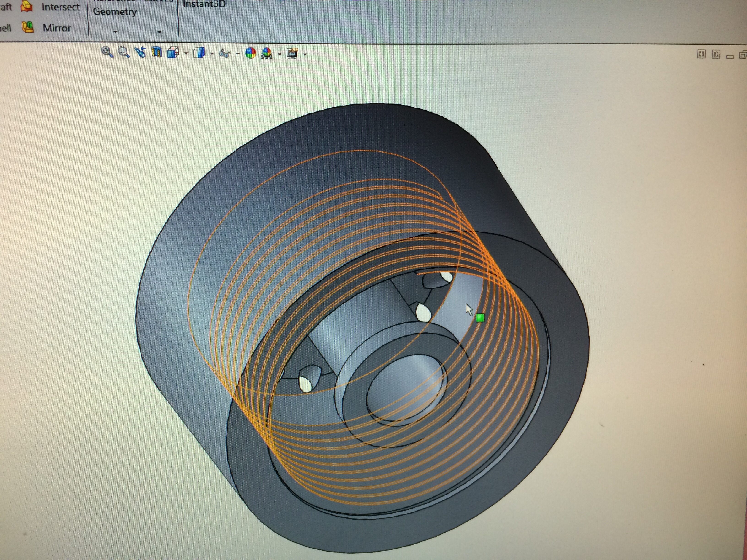Image resolution: width=747 pixels, height=560 pixels.
Task: Expand the View Orientation dropdown arrow
Action: coord(186,53)
